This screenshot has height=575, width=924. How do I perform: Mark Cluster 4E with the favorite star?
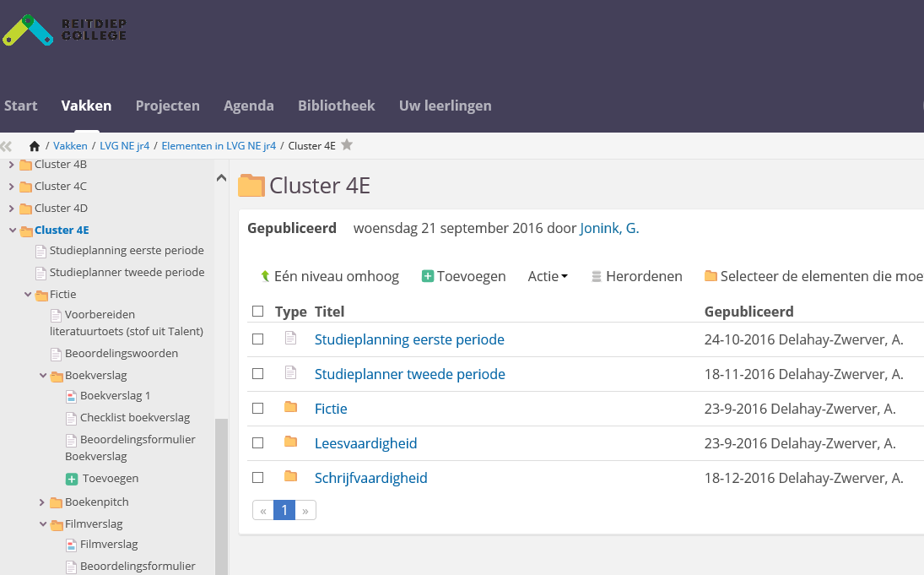coord(347,145)
